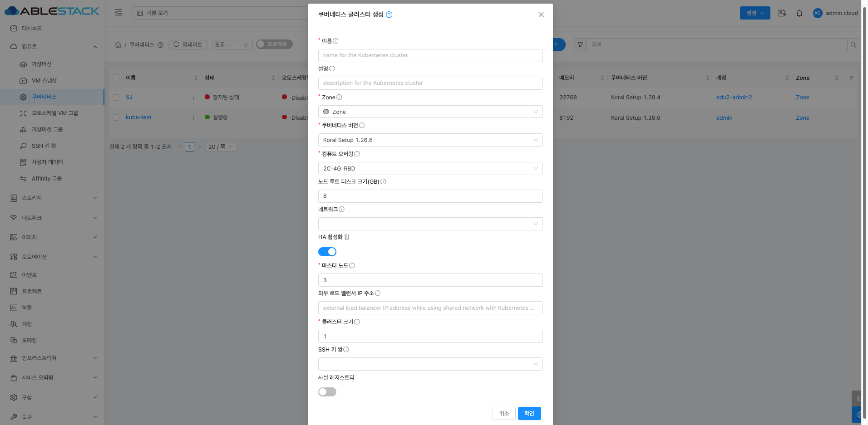Click info icon next to 네트워크 label

pos(341,209)
